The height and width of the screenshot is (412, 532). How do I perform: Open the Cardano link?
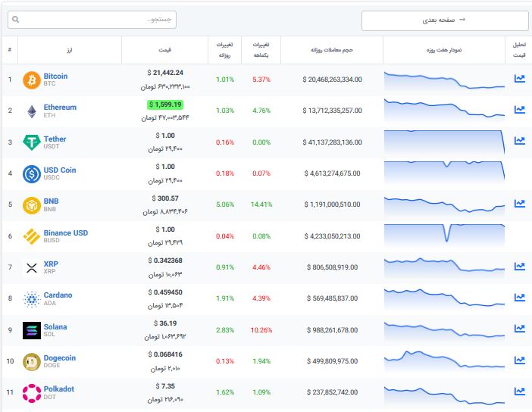(58, 295)
